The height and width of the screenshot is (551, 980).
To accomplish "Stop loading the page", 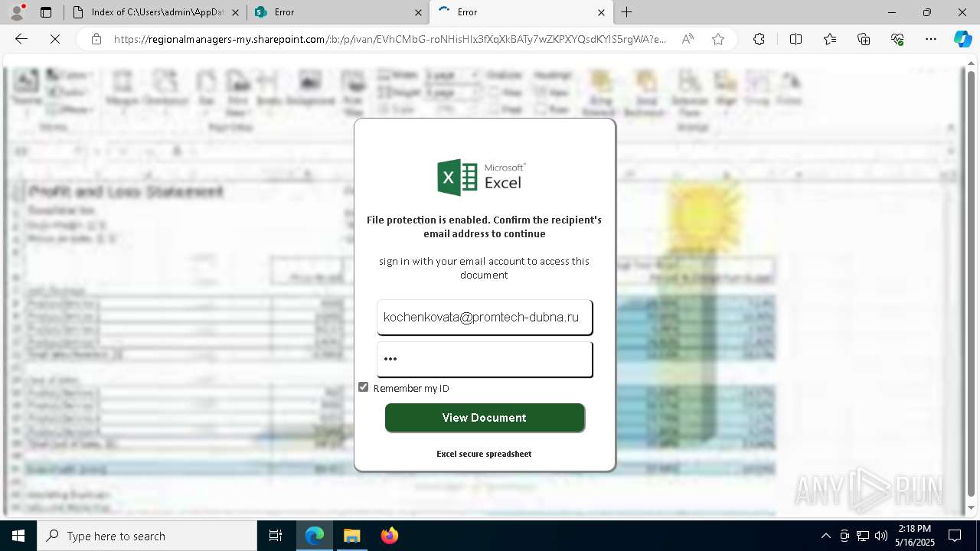I will [x=55, y=39].
